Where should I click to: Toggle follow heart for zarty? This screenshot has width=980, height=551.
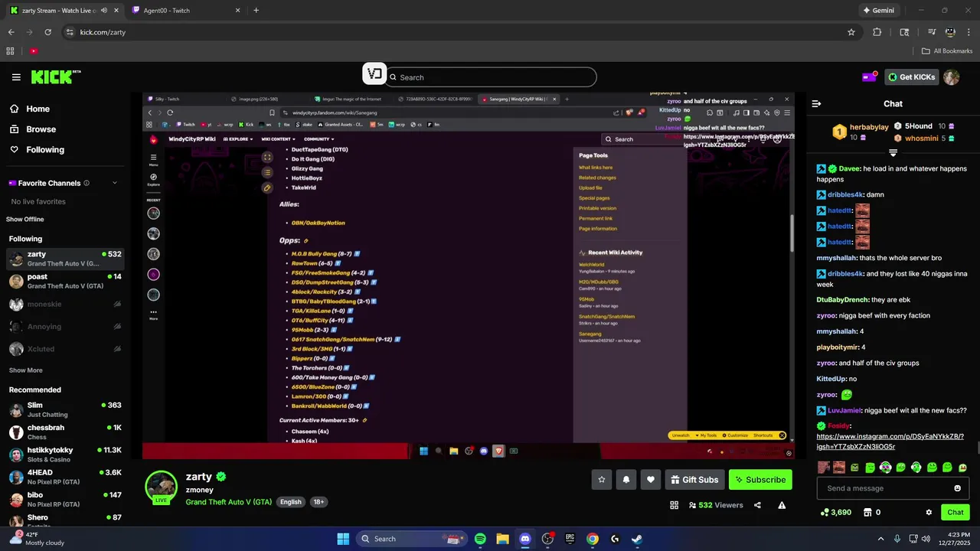tap(651, 480)
